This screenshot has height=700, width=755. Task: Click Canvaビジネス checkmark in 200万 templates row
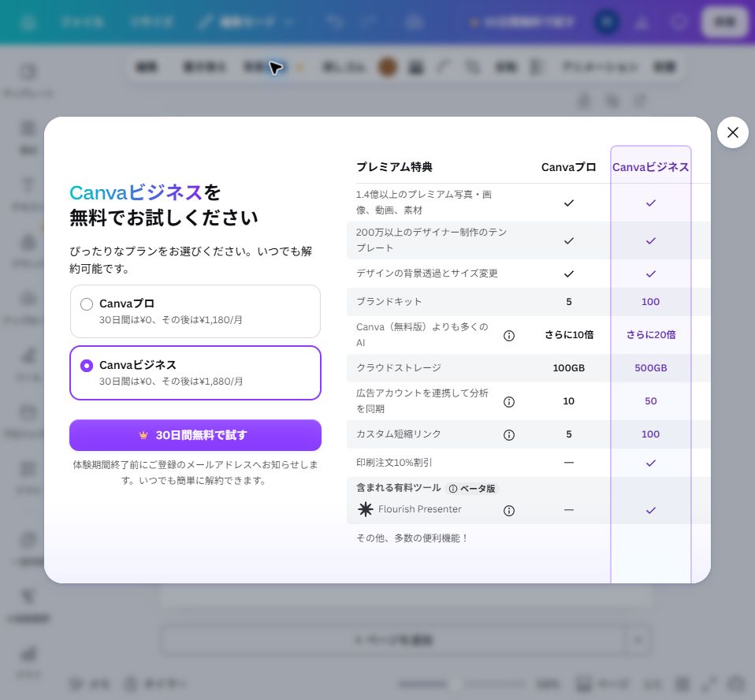click(650, 240)
